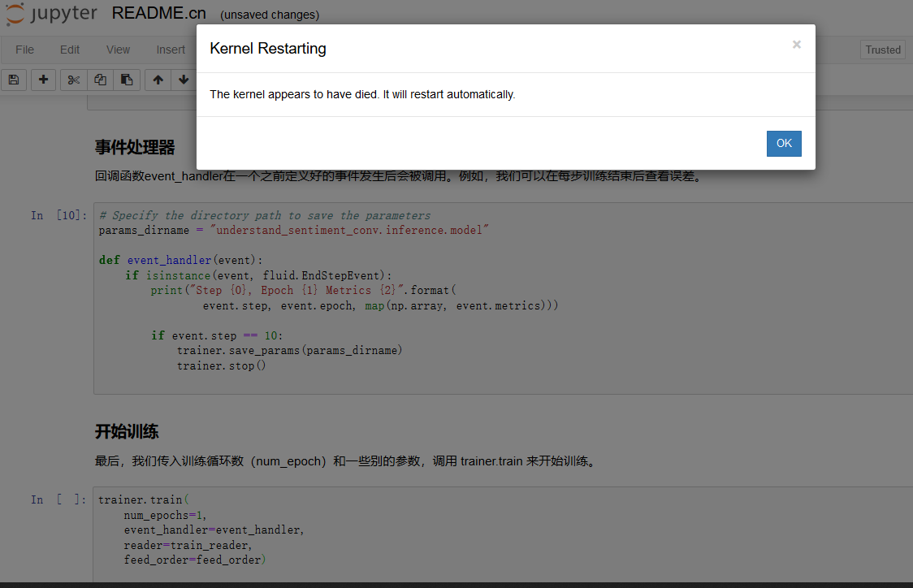Click paragraph describing 回调函数event_handler
Viewport: 913px width, 588px height.
point(400,175)
